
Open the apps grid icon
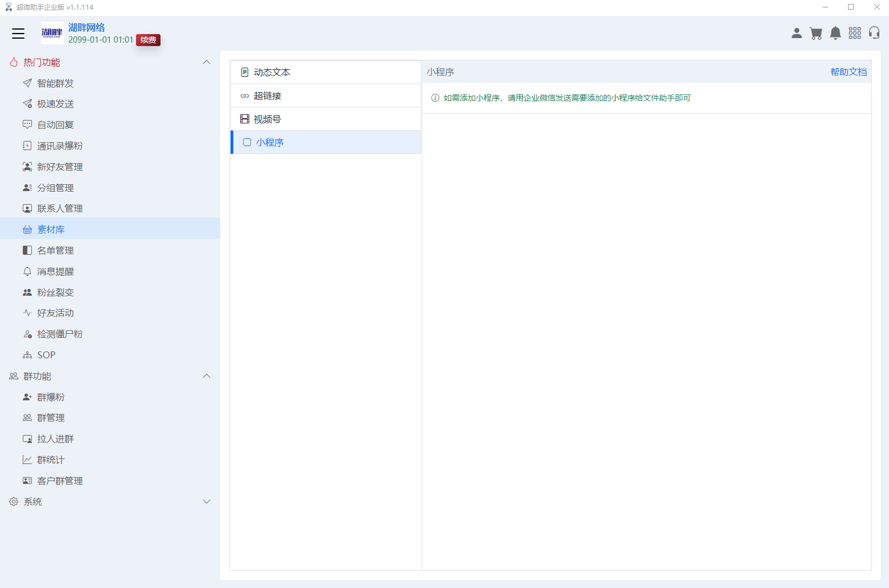tap(854, 34)
